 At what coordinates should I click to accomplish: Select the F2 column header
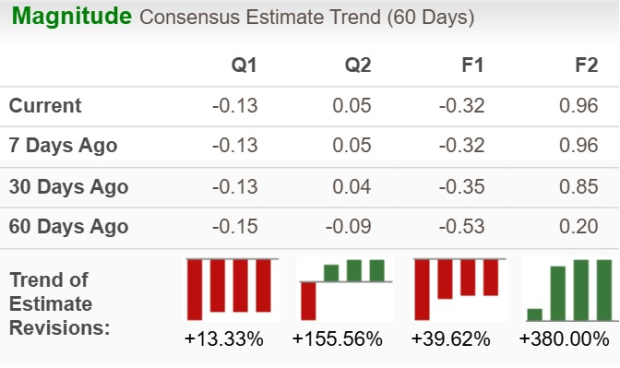[x=586, y=65]
